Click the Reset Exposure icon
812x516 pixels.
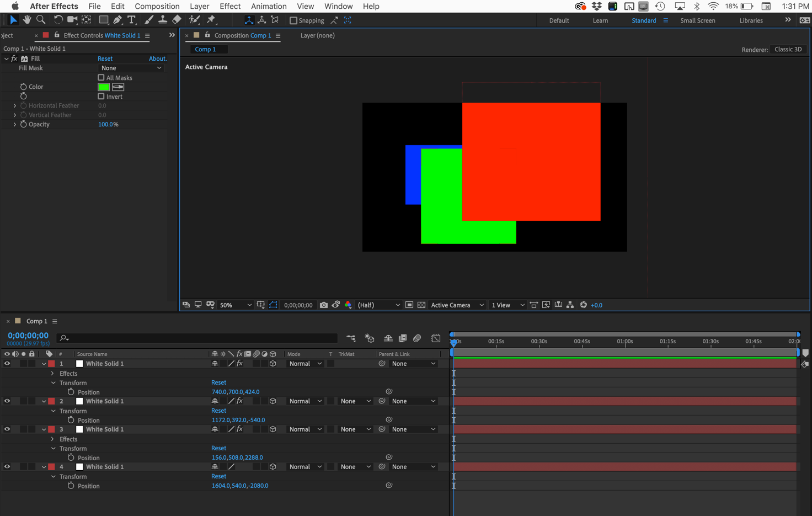(x=584, y=305)
